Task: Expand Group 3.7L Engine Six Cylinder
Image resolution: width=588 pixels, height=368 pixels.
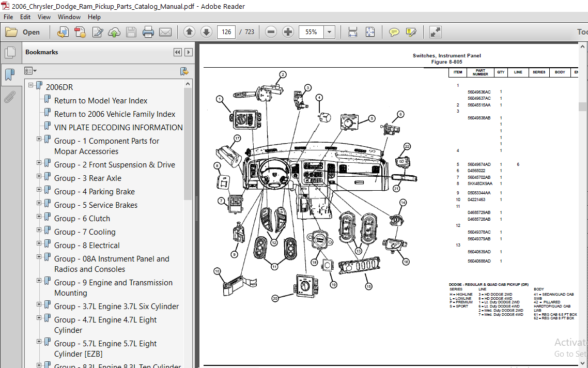Action: click(39, 304)
